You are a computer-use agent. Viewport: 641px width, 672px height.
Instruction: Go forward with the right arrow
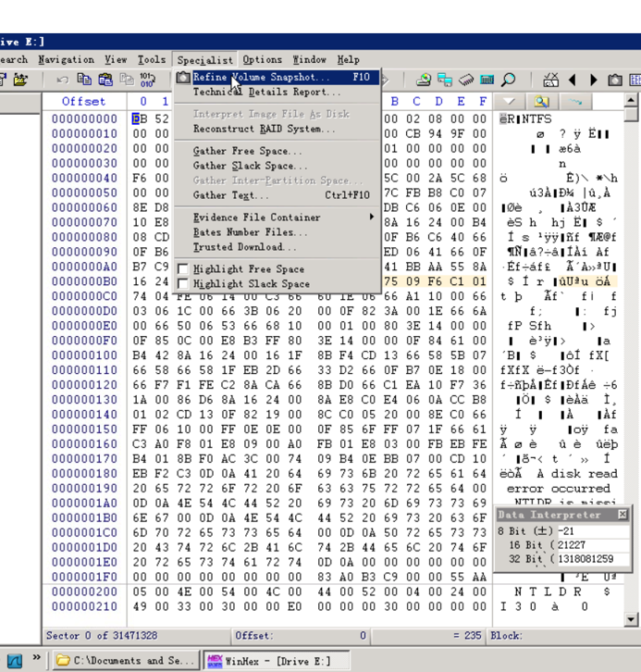[594, 81]
